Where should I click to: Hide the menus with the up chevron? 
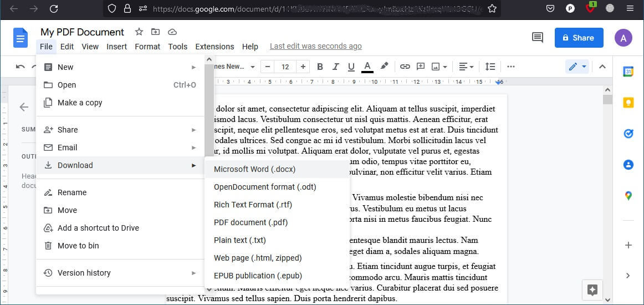click(602, 67)
